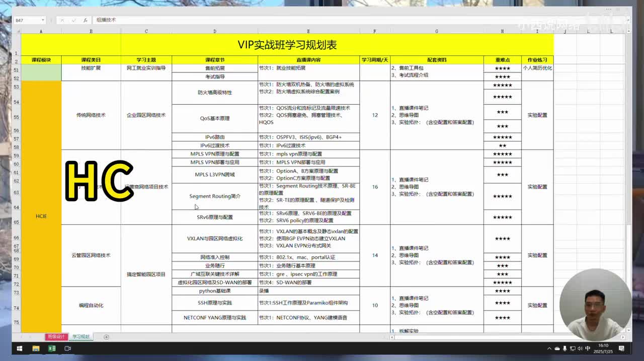
Task: Click the Excel icon in the taskbar
Action: pos(52,348)
